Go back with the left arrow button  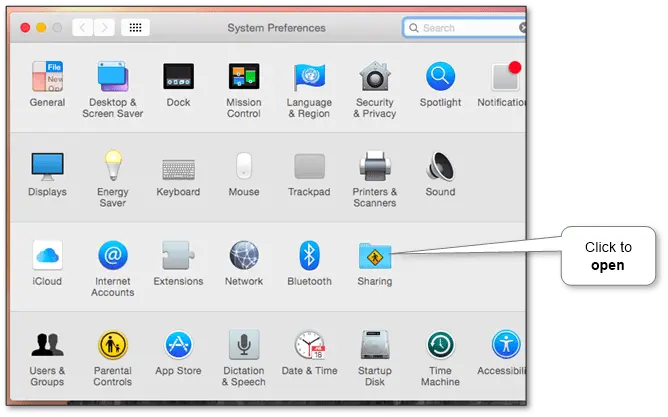[82, 28]
